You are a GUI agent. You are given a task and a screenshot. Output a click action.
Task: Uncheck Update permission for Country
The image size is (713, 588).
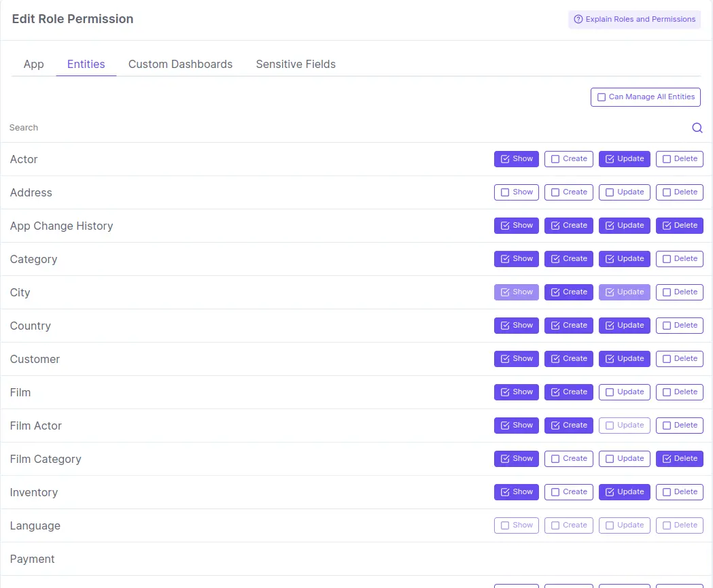[624, 326]
